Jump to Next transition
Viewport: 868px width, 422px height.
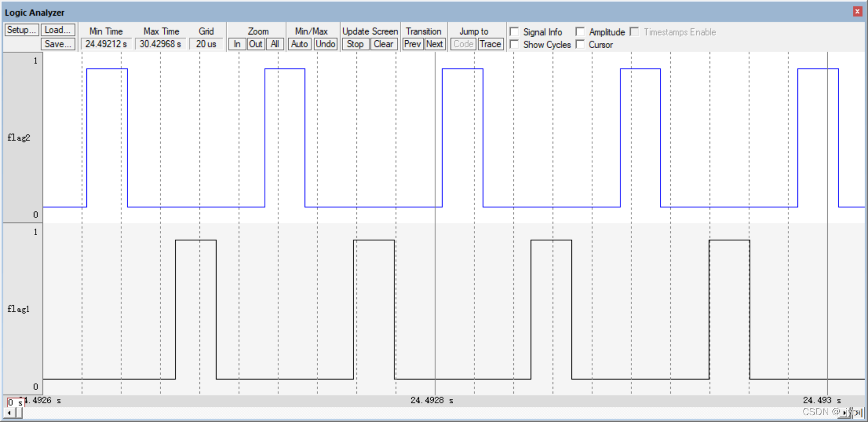[434, 44]
